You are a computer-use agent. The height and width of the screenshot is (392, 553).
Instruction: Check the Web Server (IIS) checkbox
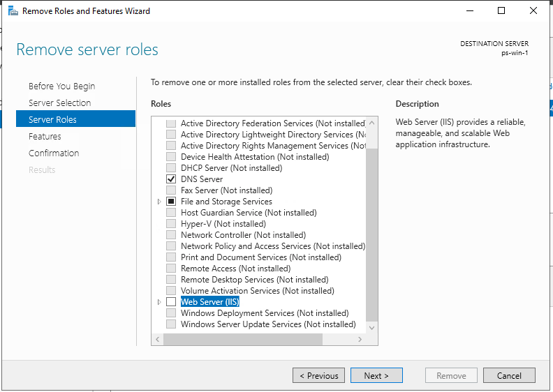coord(171,302)
